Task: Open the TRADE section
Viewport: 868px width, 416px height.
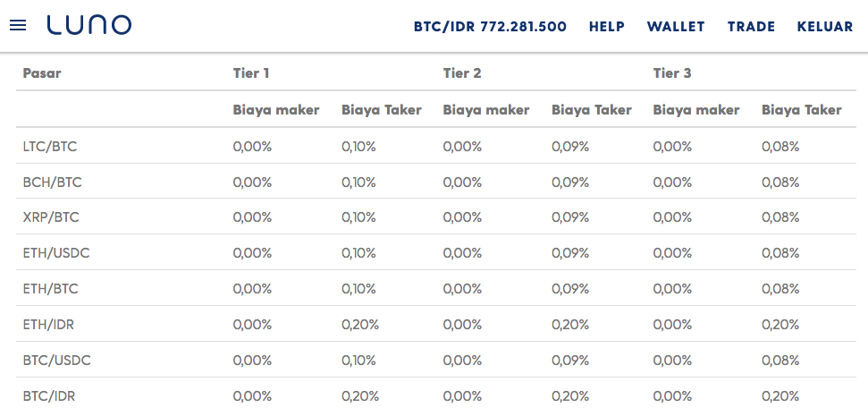Action: pos(751,27)
